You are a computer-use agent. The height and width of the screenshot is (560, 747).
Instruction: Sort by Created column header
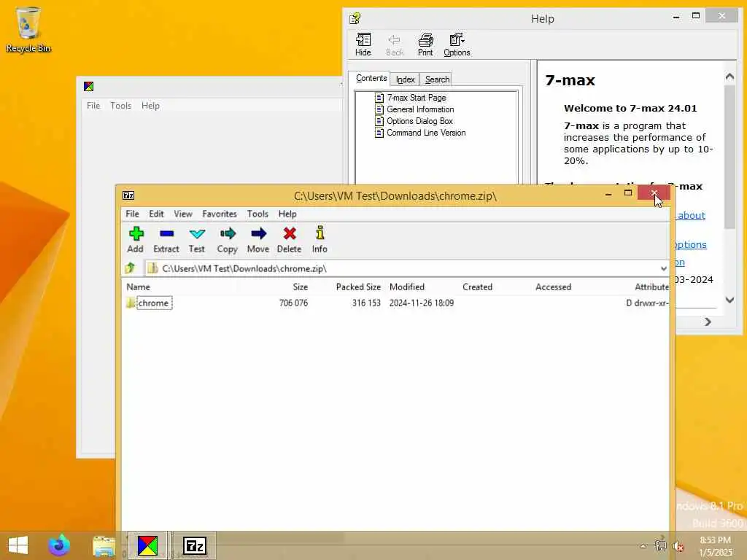point(477,287)
